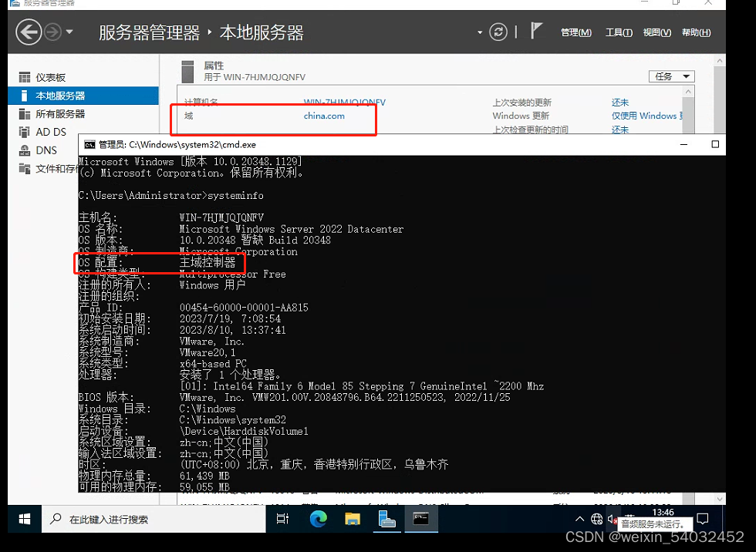The height and width of the screenshot is (552, 756).
Task: Click product ID 00454-60000-00001-AA815
Action: (244, 308)
